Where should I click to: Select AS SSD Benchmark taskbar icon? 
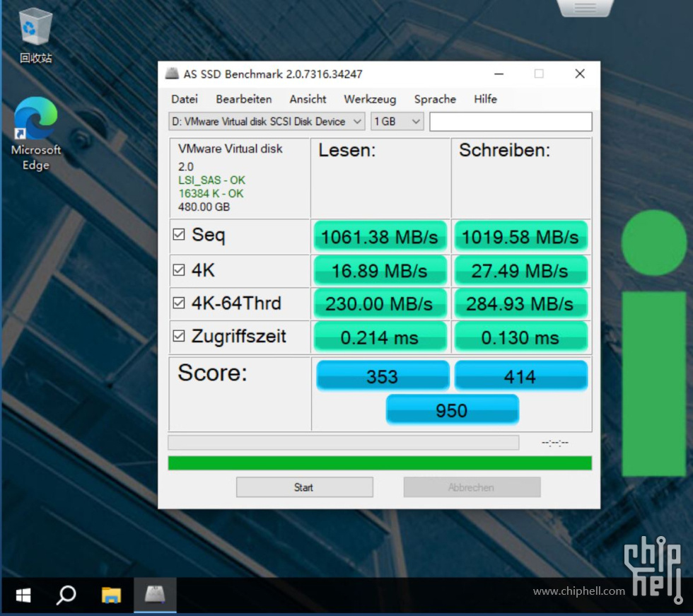coord(155,595)
